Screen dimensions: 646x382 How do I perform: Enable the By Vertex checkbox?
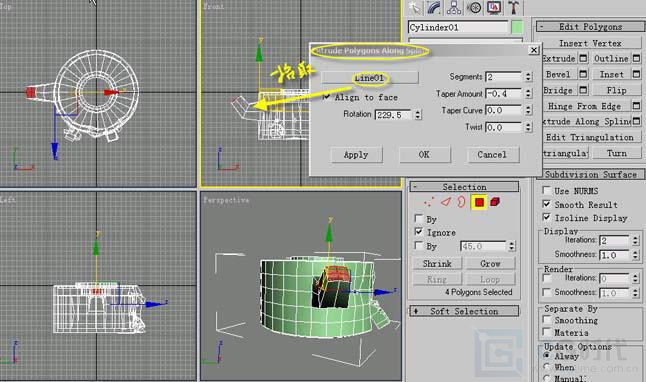pyautogui.click(x=419, y=218)
